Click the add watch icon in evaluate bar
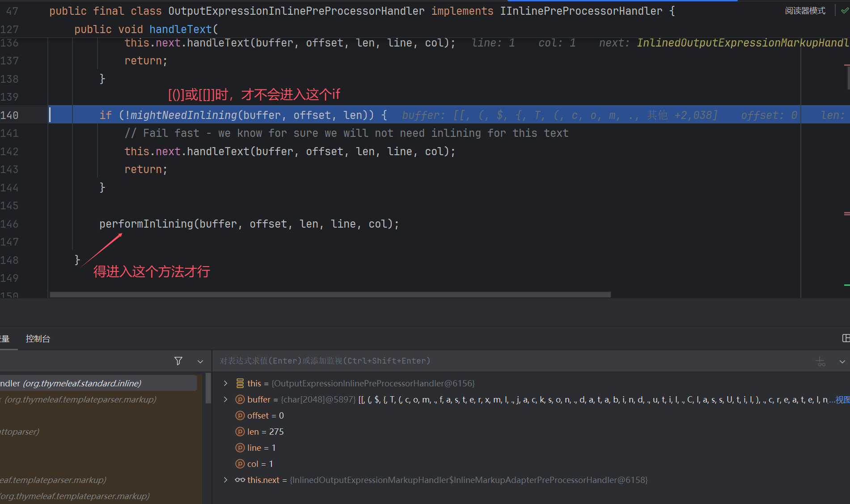 (x=820, y=361)
